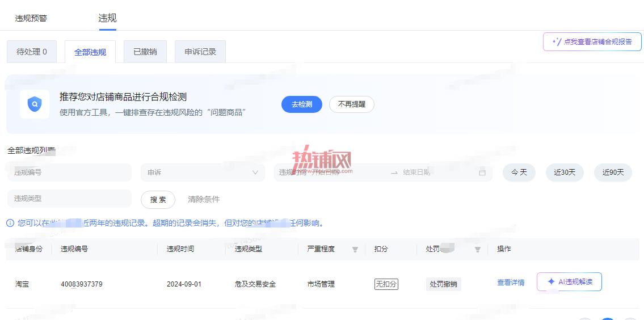Expand the 申诉 dropdown
This screenshot has width=644, height=320.
pos(203,172)
